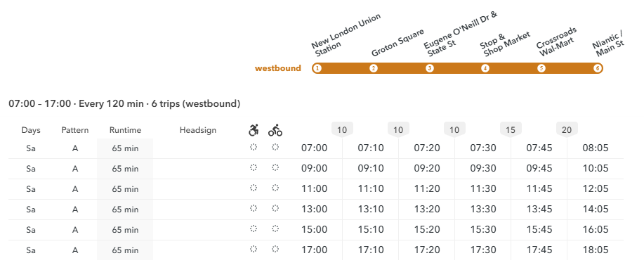Click the Headsign column header
This screenshot has height=270, width=644.
coord(198,130)
